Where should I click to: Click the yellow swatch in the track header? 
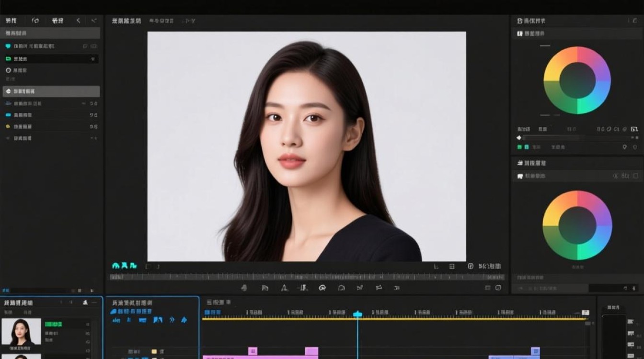[x=154, y=351]
